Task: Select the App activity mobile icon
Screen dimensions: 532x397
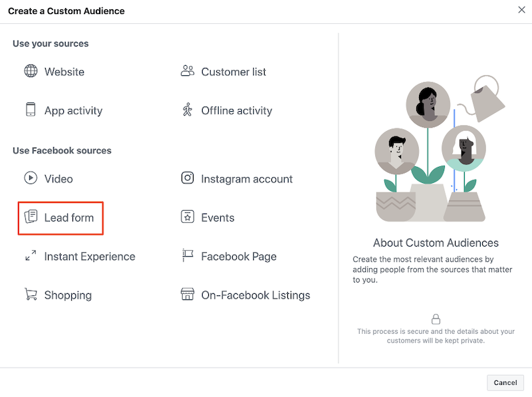Action: point(31,110)
